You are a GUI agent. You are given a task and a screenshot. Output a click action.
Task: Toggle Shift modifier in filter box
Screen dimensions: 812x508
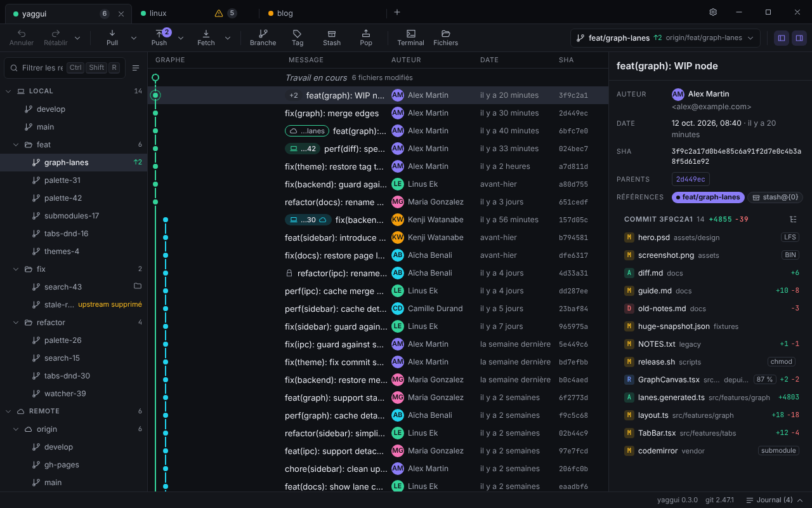point(96,68)
